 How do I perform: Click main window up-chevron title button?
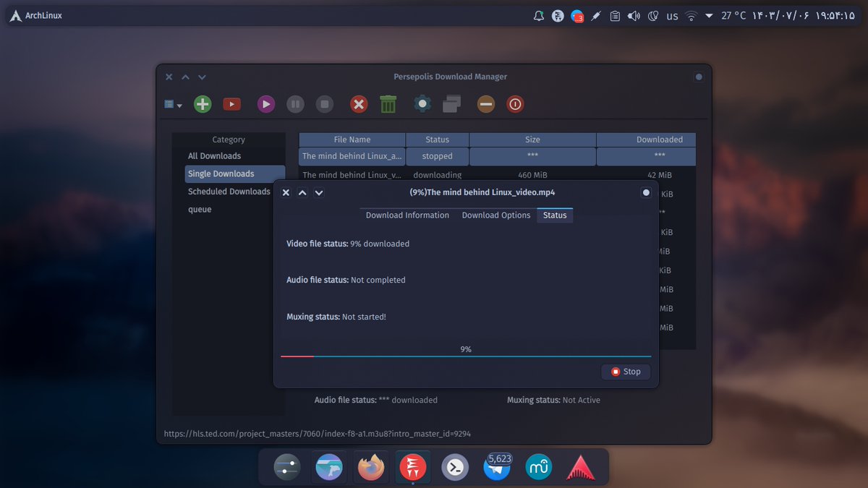tap(185, 77)
